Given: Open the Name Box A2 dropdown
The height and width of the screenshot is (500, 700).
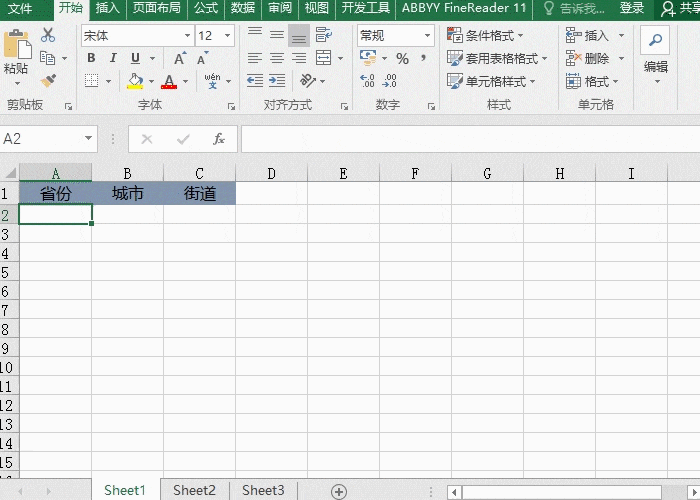Looking at the screenshot, I should [88, 138].
